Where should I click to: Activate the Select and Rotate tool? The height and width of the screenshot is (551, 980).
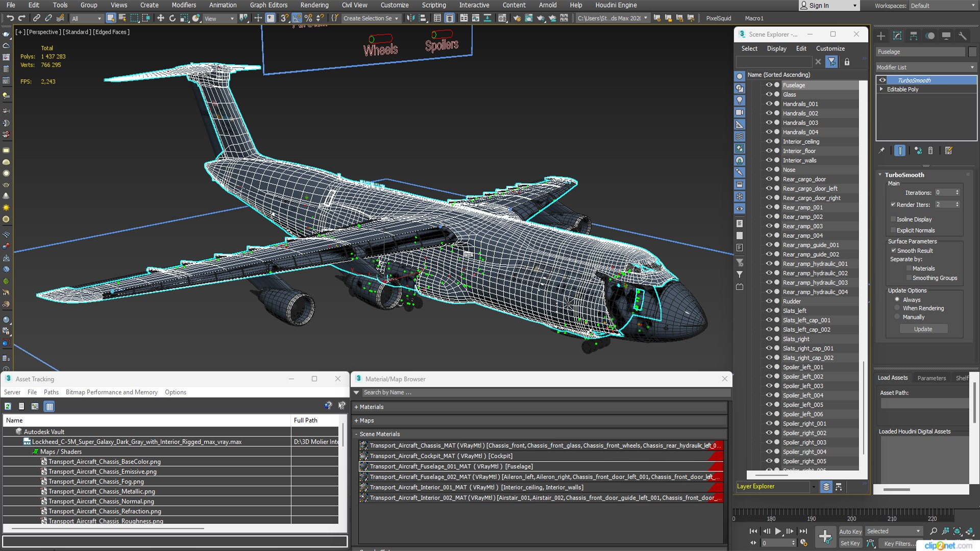tap(173, 18)
